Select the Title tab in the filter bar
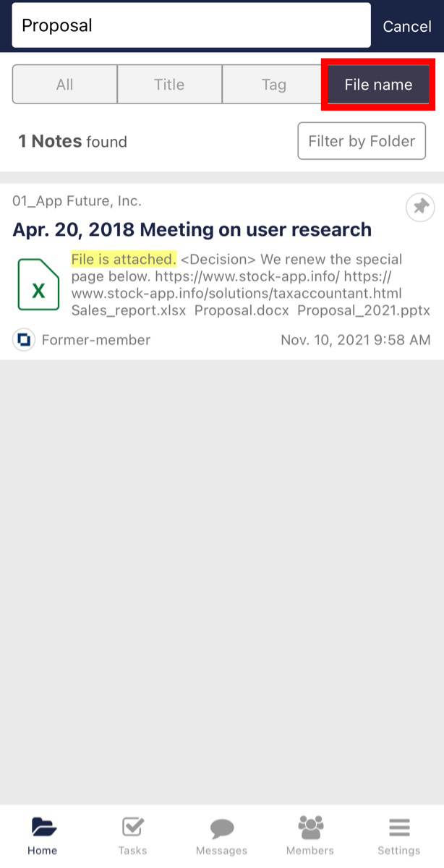This screenshot has width=444, height=868. point(169,84)
